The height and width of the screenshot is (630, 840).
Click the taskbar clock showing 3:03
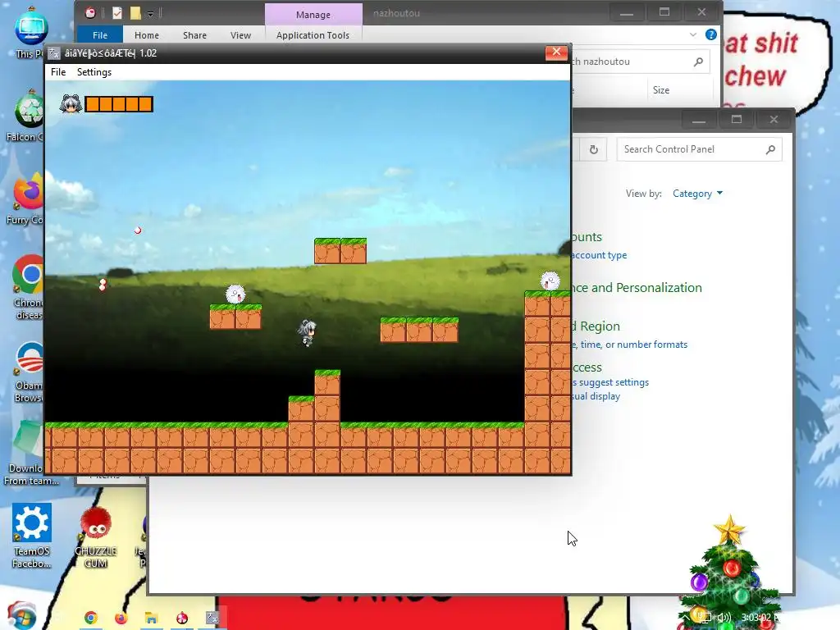(x=760, y=618)
